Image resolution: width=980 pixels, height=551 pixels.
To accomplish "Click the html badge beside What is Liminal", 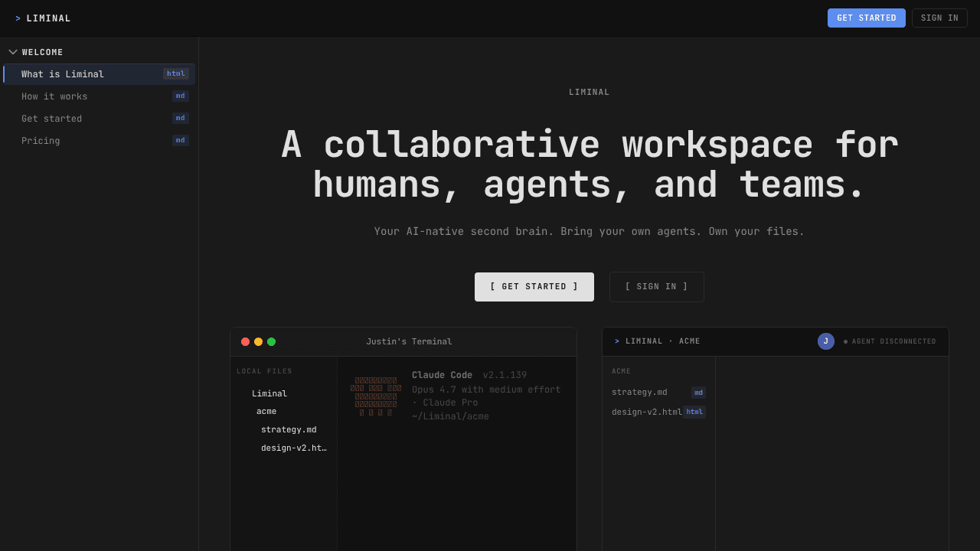I will tap(176, 74).
